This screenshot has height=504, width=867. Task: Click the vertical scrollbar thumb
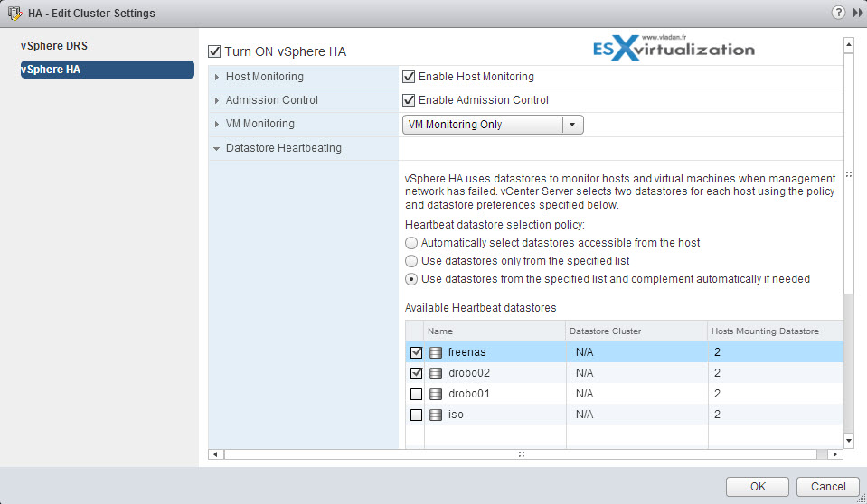point(849,174)
